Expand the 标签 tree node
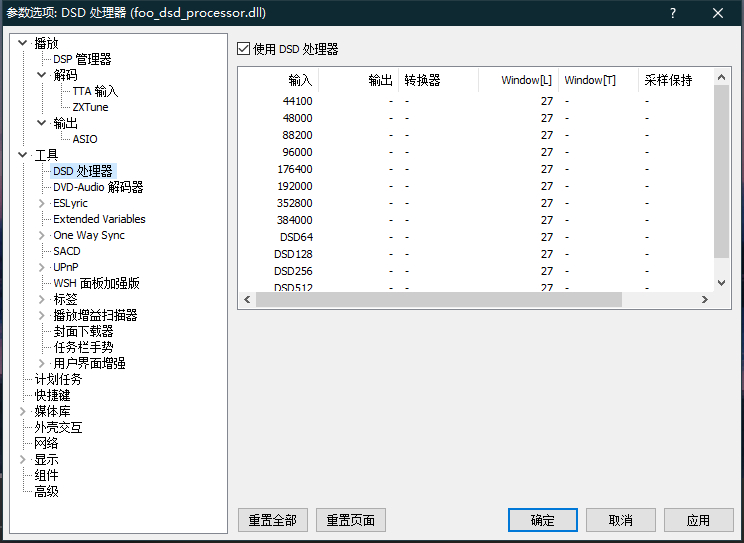This screenshot has width=744, height=543. point(42,299)
